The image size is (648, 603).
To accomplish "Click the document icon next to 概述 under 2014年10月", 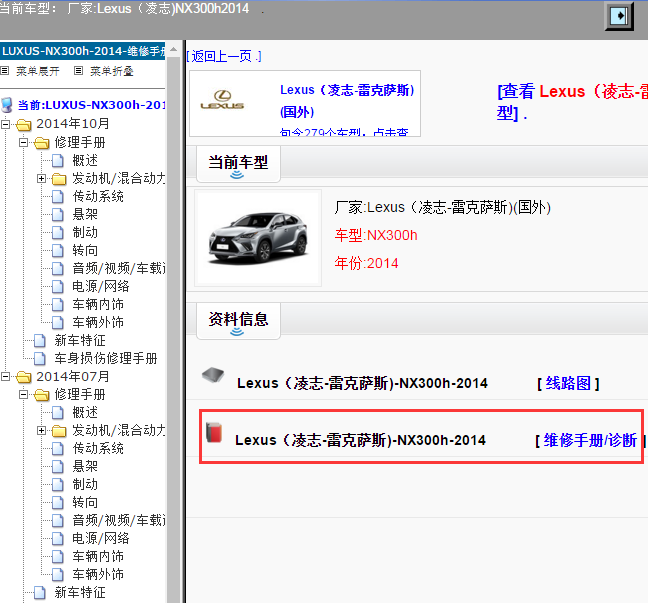I will click(x=58, y=160).
